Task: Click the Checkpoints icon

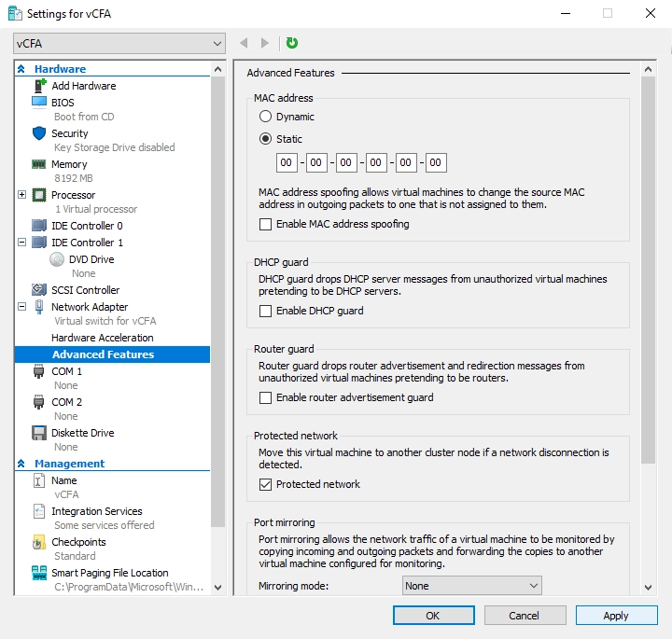Action: pos(39,542)
